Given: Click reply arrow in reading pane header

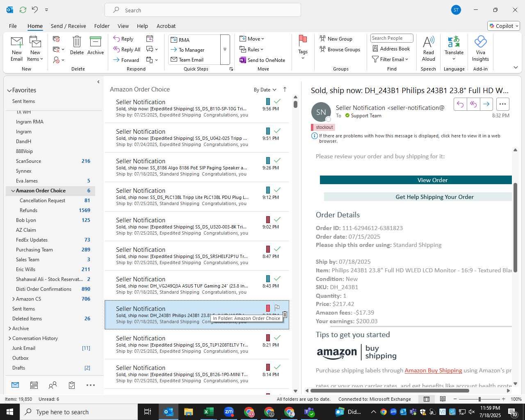Looking at the screenshot, I should tap(460, 104).
